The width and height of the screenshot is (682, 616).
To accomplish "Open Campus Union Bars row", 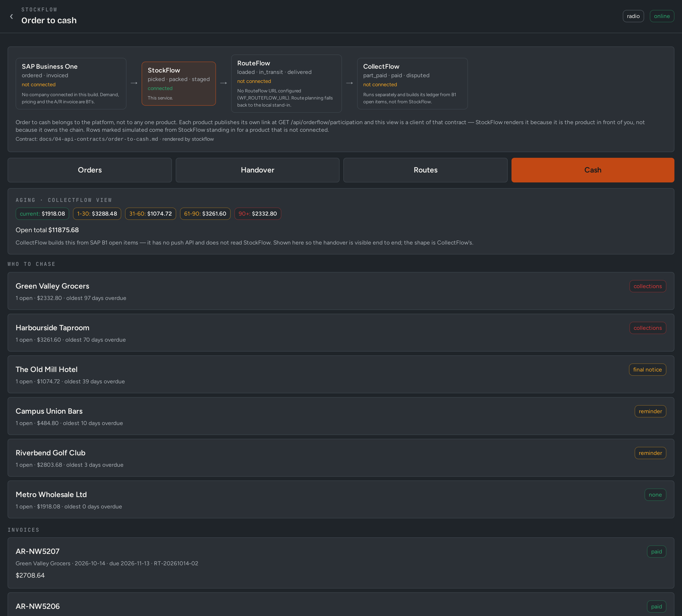I will tap(341, 416).
